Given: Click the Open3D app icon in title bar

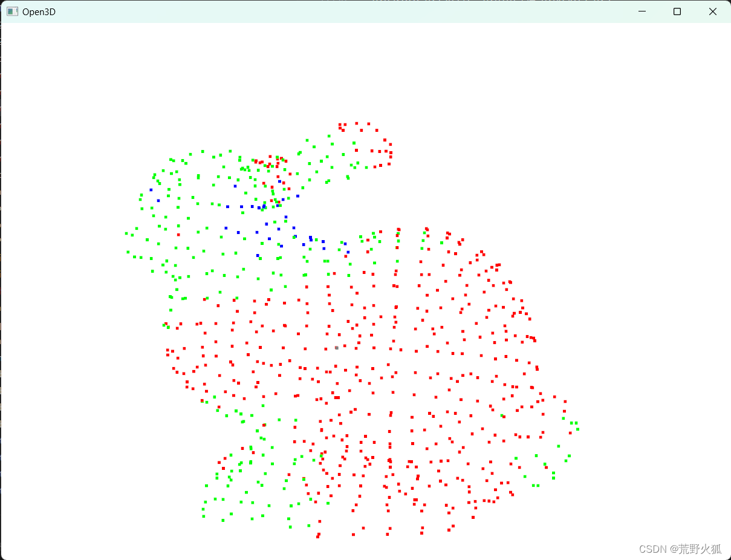Looking at the screenshot, I should click(12, 11).
